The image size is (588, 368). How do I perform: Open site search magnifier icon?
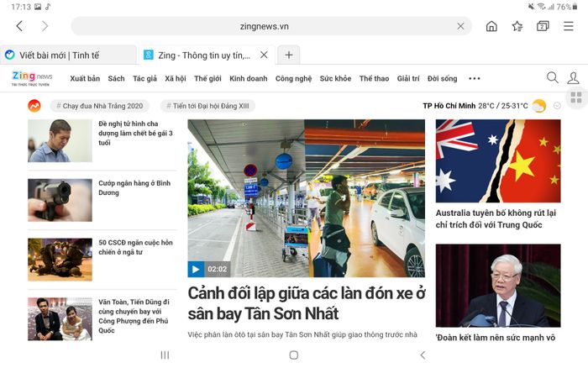[x=552, y=77]
